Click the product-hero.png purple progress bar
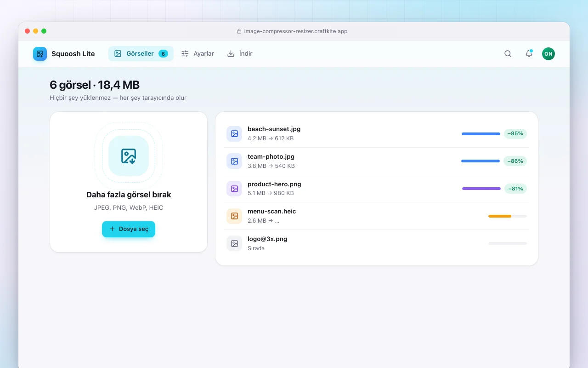The height and width of the screenshot is (368, 588). 481,189
